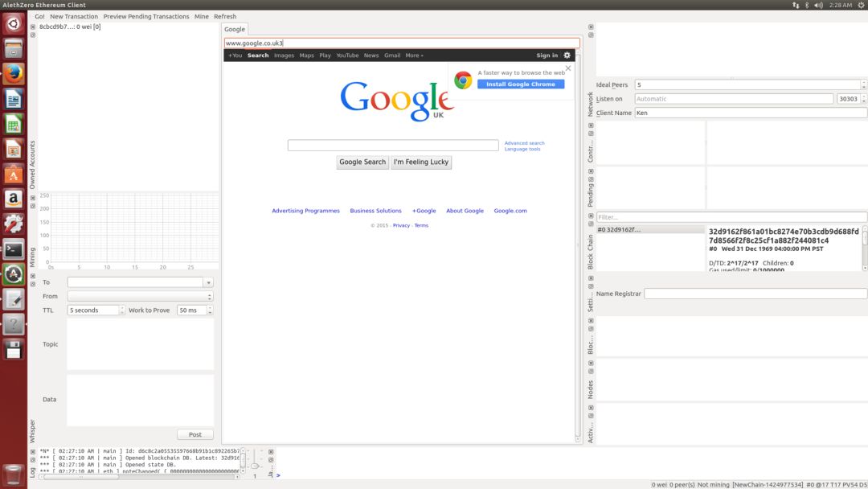Open Ubuntu Software Center dock icon
Screen dimensions: 868x489
(x=14, y=174)
